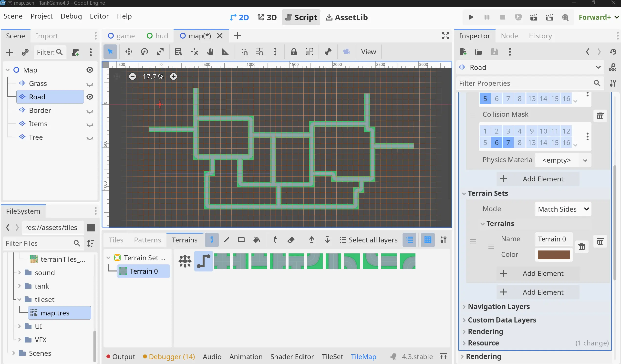
Task: Open the skeleton bone options icon
Action: coord(328,52)
